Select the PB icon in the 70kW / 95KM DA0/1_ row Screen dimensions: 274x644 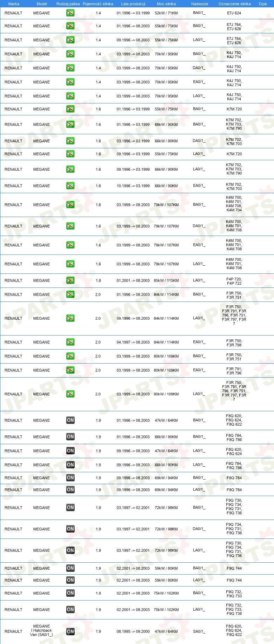(70, 68)
